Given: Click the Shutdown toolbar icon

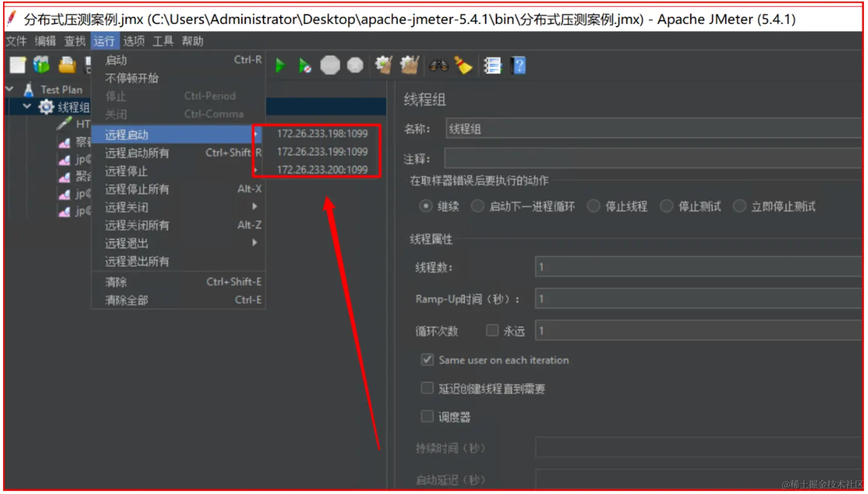Looking at the screenshot, I should point(355,66).
